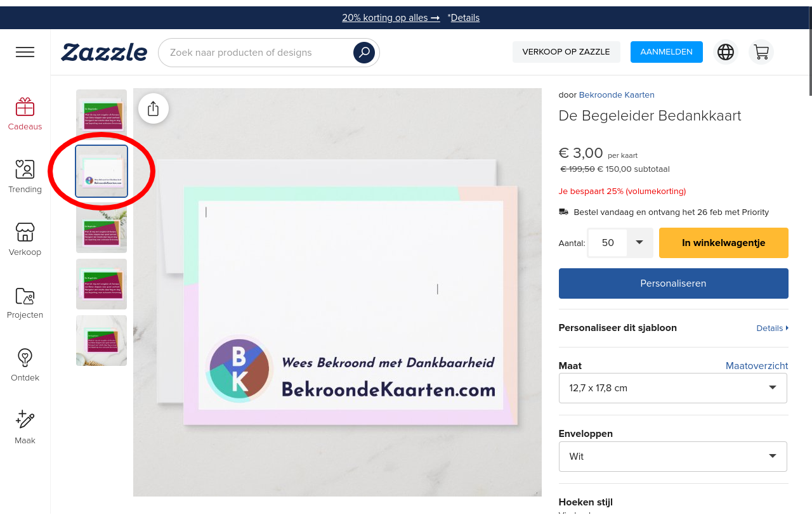Open the globe language selector
The height and width of the screenshot is (520, 812).
726,52
